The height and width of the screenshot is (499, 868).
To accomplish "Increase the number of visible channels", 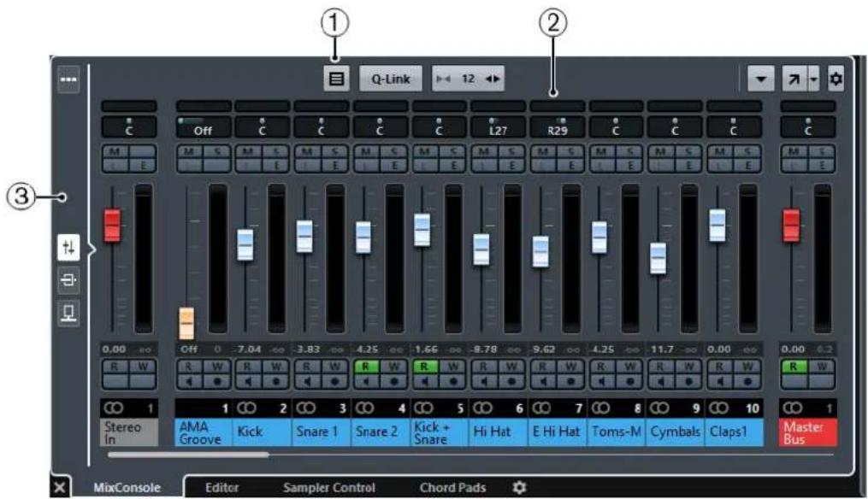I will [493, 79].
